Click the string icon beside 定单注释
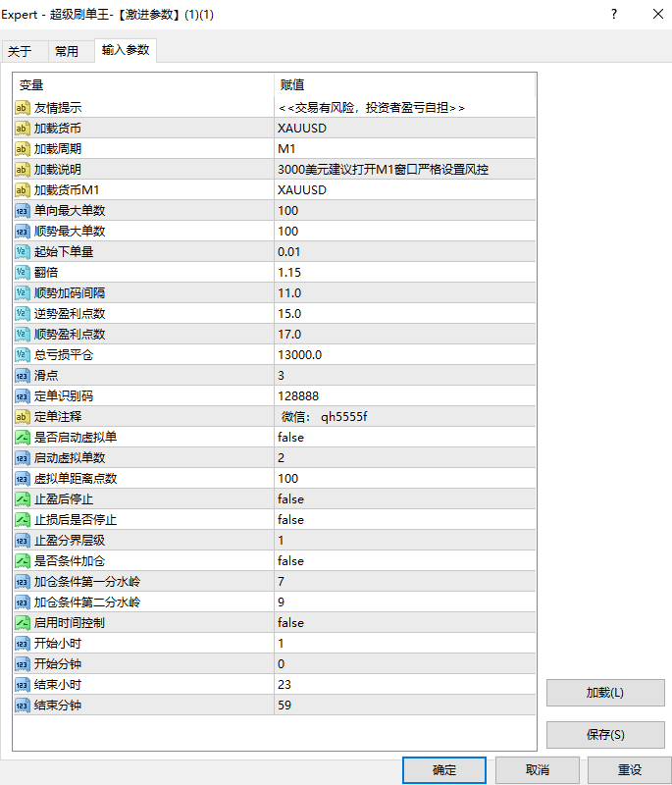This screenshot has width=672, height=785. pyautogui.click(x=22, y=416)
